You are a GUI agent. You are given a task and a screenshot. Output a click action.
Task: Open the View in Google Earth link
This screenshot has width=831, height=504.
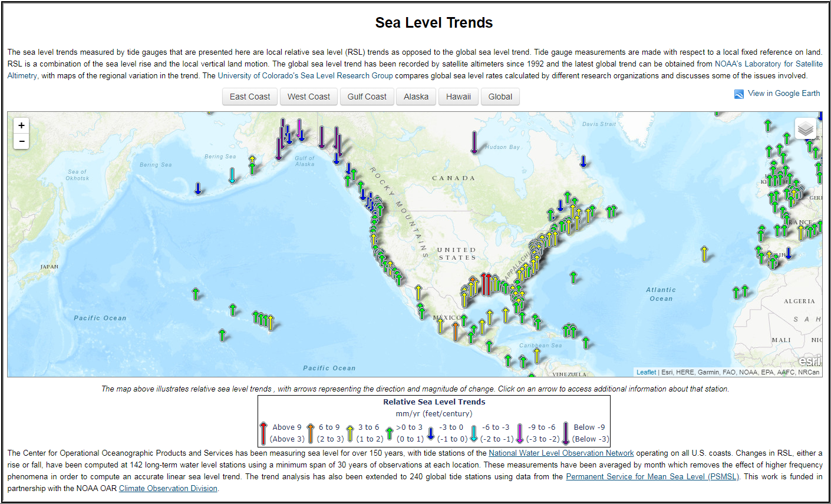(783, 93)
